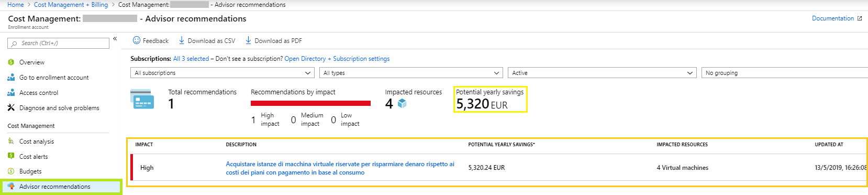The width and height of the screenshot is (868, 195).
Task: Open the Active status dropdown
Action: (x=602, y=73)
